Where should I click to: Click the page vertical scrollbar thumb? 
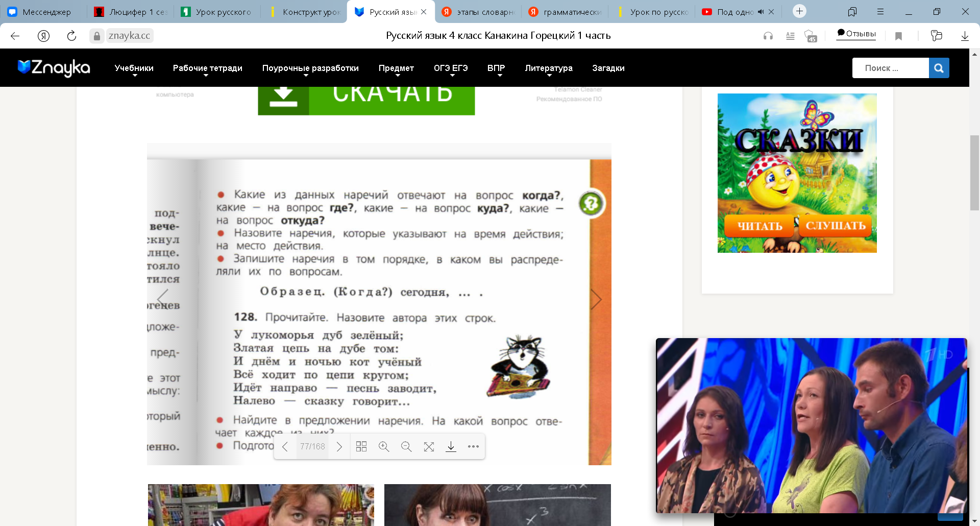click(x=975, y=173)
